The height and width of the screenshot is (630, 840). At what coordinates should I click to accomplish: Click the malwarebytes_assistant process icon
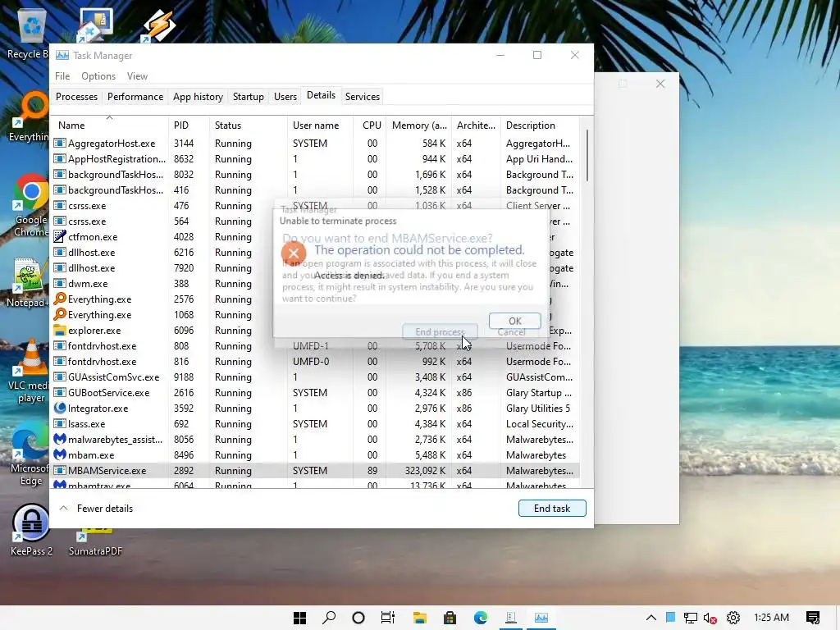coord(59,439)
